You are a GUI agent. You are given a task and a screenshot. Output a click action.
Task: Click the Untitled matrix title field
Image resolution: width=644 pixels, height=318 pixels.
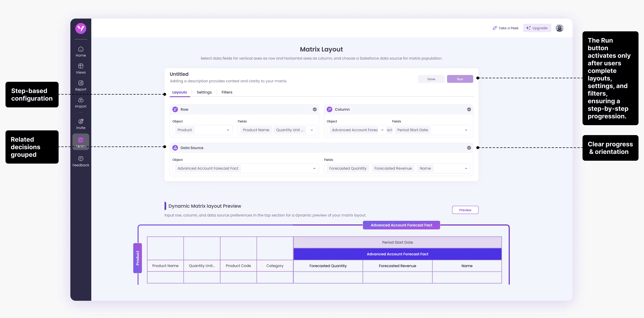point(179,74)
